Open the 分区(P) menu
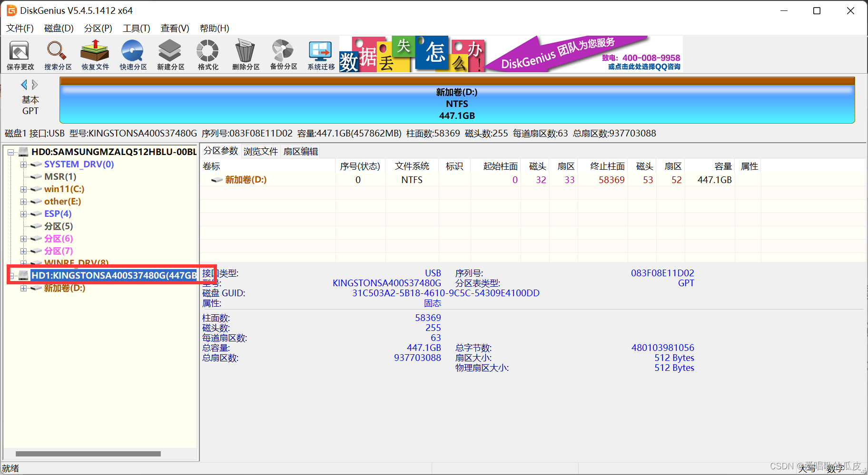Image resolution: width=868 pixels, height=475 pixels. (98, 28)
